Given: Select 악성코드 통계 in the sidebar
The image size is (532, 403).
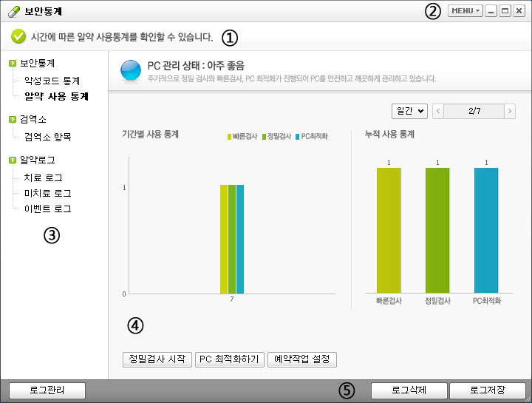Looking at the screenshot, I should click(x=52, y=81).
